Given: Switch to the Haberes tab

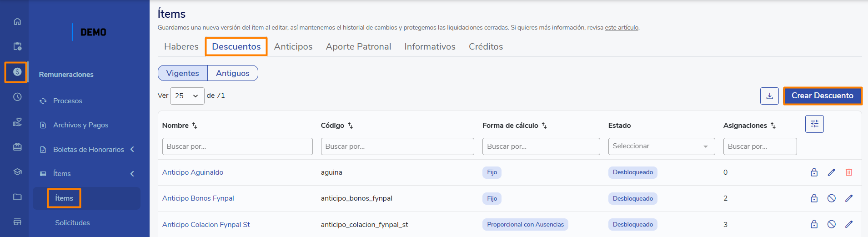Looking at the screenshot, I should [181, 47].
